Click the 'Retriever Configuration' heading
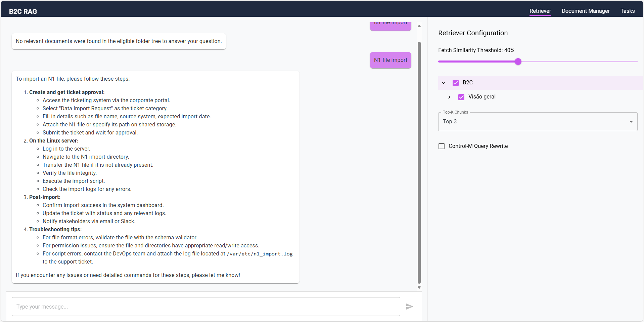Viewport: 644px width, 322px height. 473,33
